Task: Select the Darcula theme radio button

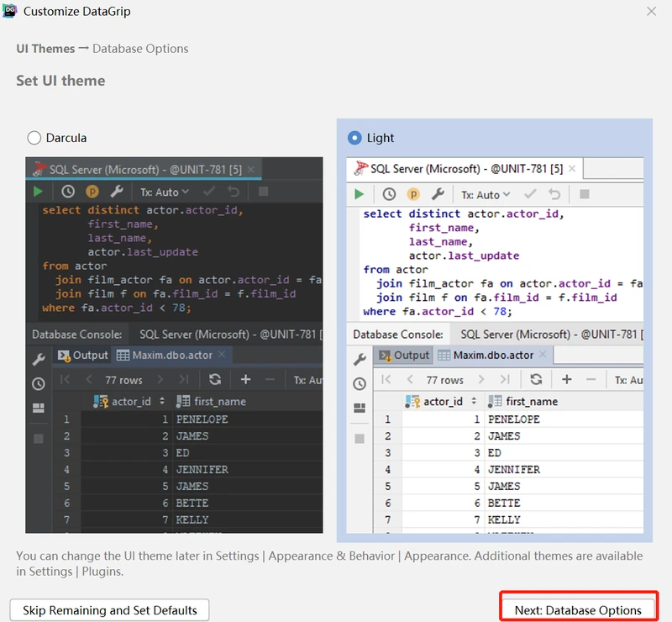Action: click(x=34, y=138)
